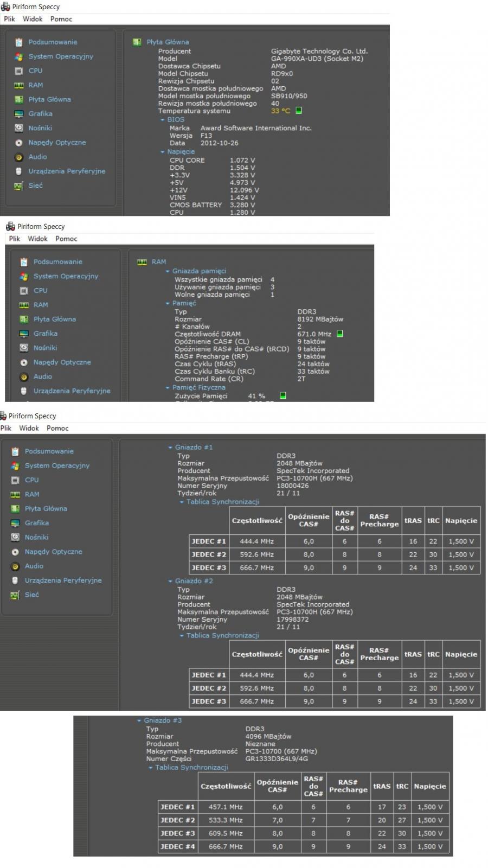
Task: Click the SB910/950 southbridge value
Action: click(x=289, y=96)
